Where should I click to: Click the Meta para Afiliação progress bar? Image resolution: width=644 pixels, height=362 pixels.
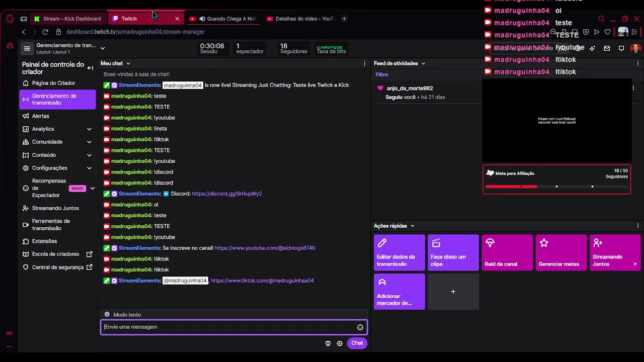click(556, 187)
